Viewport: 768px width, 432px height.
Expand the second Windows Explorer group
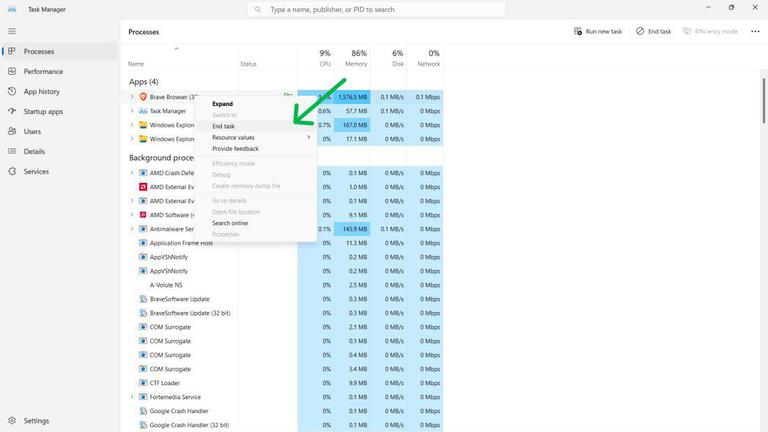click(132, 139)
